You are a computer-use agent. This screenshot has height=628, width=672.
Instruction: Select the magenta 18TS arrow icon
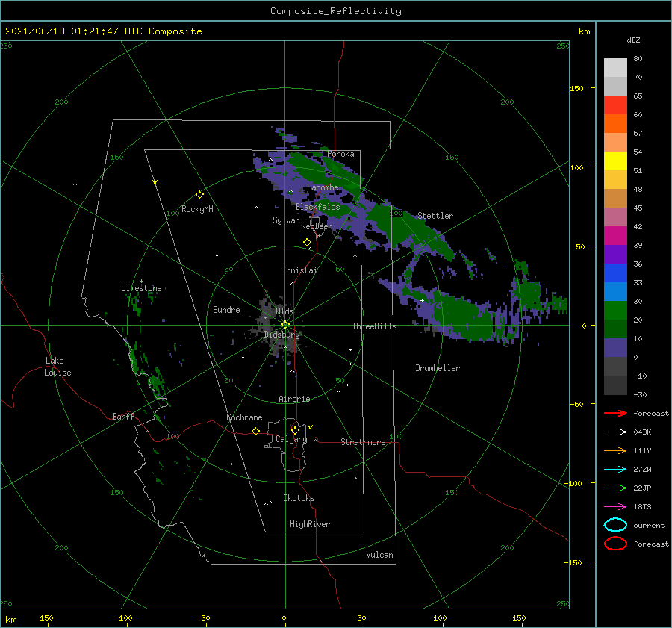click(x=615, y=507)
